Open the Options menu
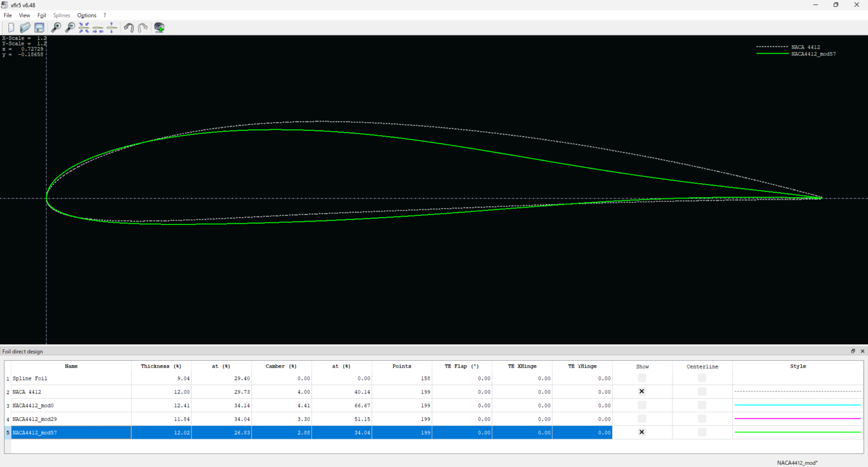Screen dimensions: 868x467 coord(86,15)
